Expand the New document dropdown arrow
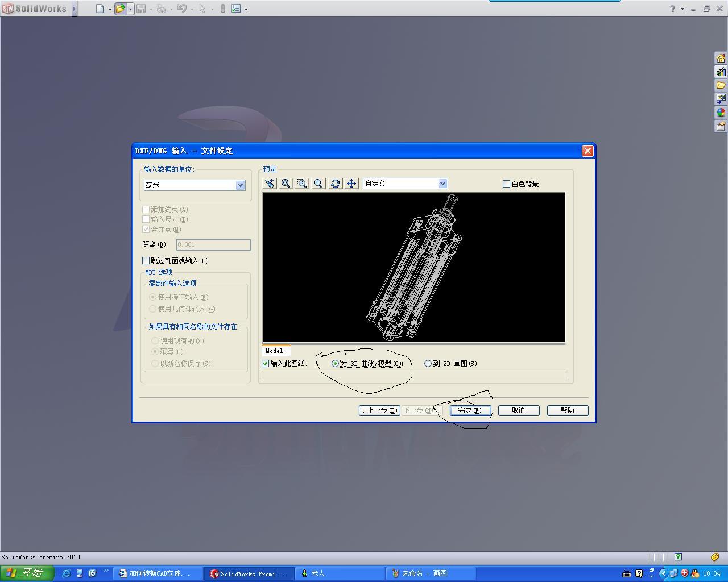Screen dimensions: 728x582 click(x=110, y=9)
